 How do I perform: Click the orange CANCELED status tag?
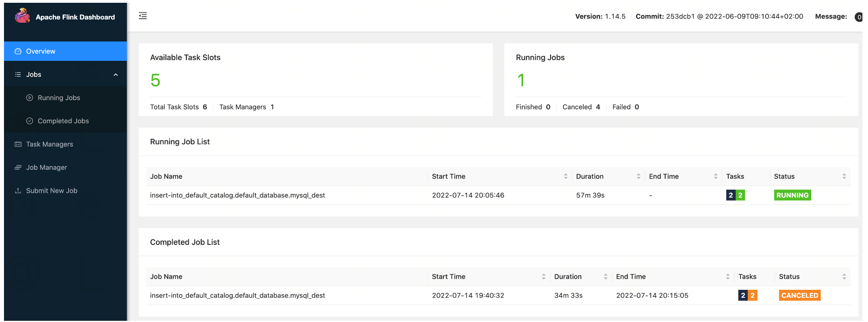pyautogui.click(x=799, y=295)
